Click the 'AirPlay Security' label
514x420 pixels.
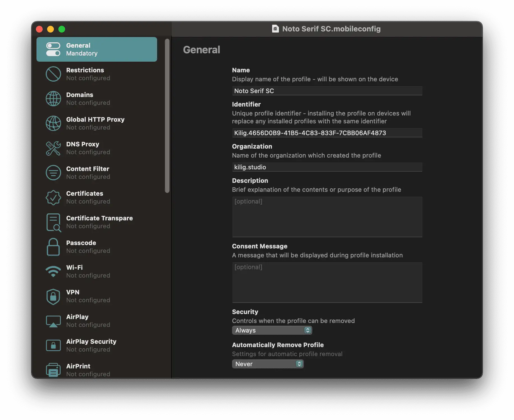(91, 341)
